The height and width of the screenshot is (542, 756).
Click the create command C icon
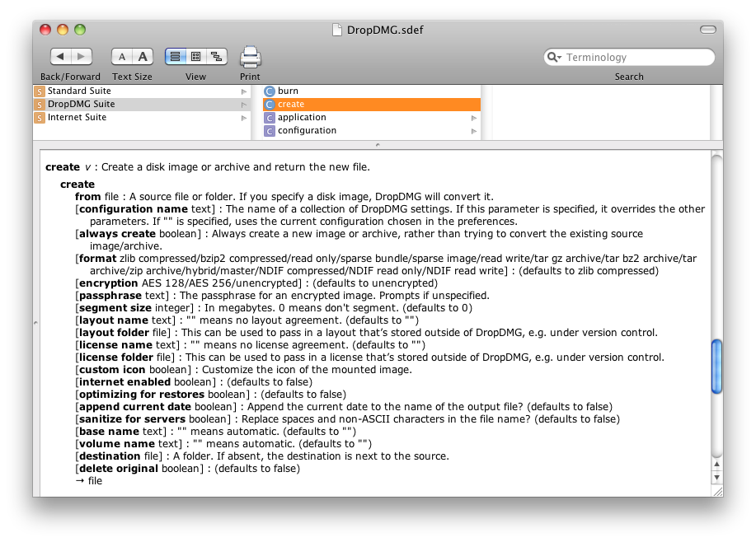[x=270, y=105]
